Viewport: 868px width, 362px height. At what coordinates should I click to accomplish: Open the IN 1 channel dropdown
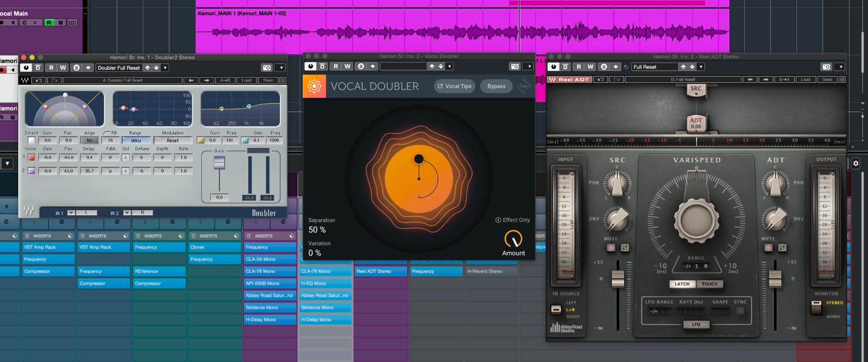(x=71, y=213)
